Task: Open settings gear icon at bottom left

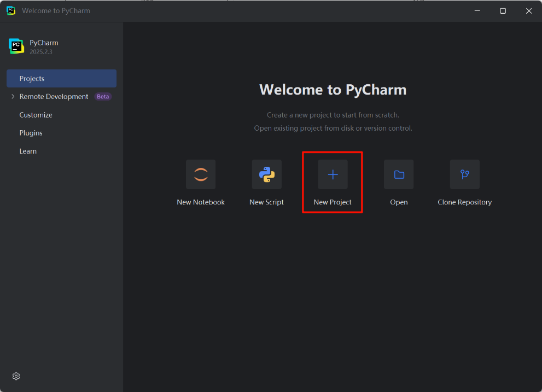Action: click(16, 376)
